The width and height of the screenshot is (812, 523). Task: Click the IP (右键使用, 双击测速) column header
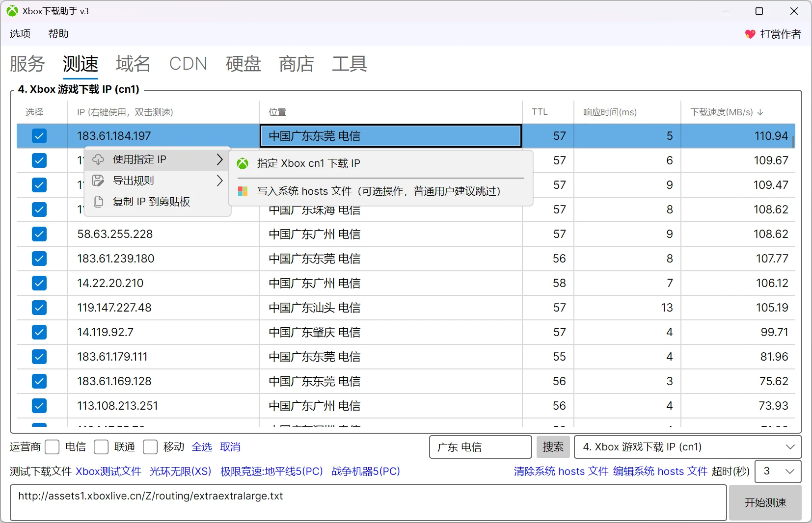(x=163, y=112)
